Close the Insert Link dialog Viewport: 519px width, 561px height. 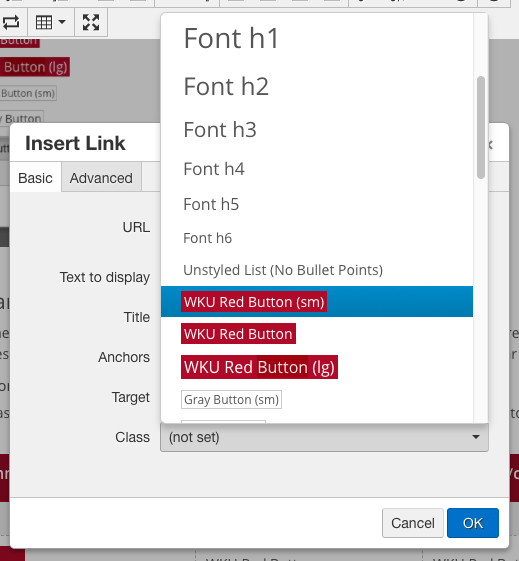tap(491, 145)
